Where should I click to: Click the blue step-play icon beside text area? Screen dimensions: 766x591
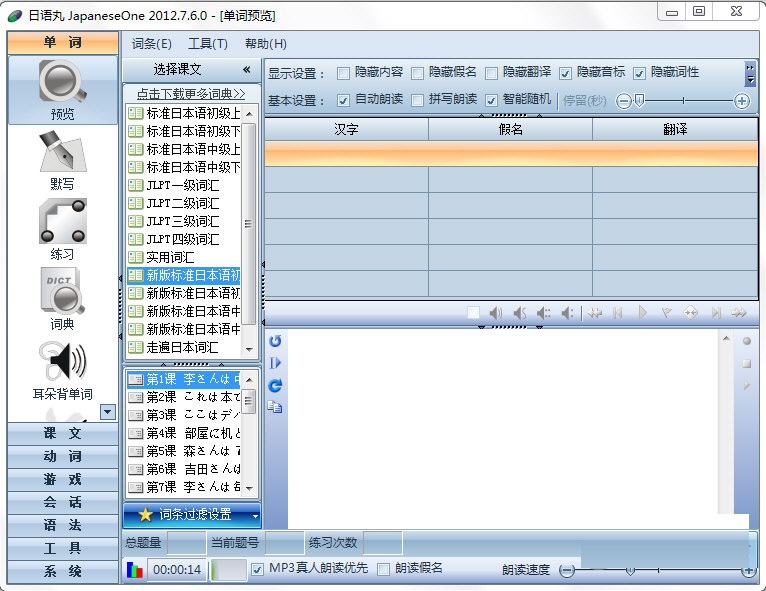coord(276,363)
